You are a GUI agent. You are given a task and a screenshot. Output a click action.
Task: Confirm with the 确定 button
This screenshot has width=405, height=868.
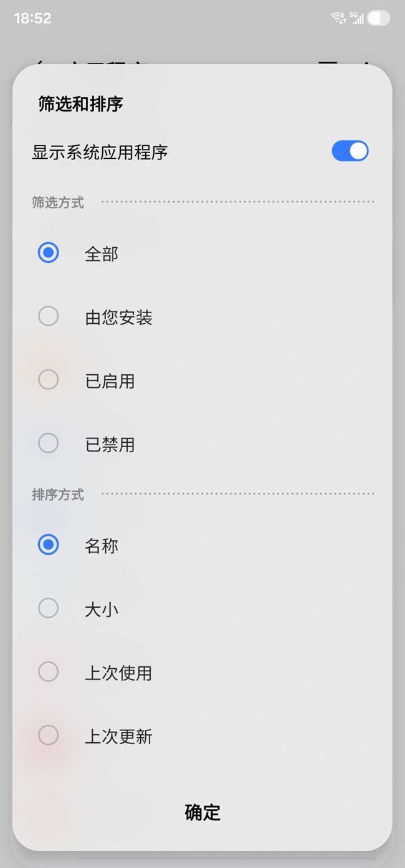(202, 812)
